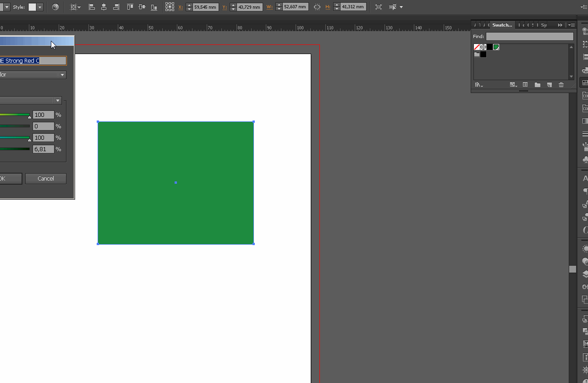Click Swatches panel scroll down arrow
Image resolution: width=588 pixels, height=383 pixels.
(571, 77)
